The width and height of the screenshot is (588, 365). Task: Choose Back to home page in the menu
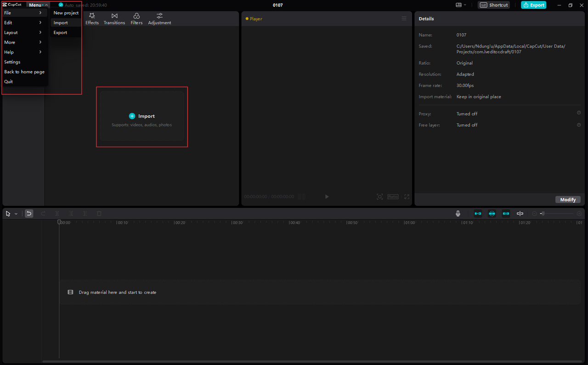tap(24, 72)
